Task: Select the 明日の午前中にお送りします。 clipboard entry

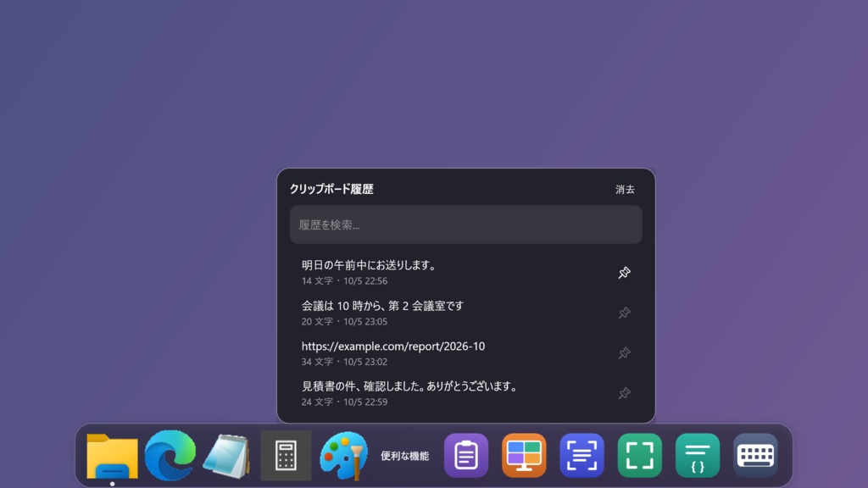Action: tap(465, 272)
